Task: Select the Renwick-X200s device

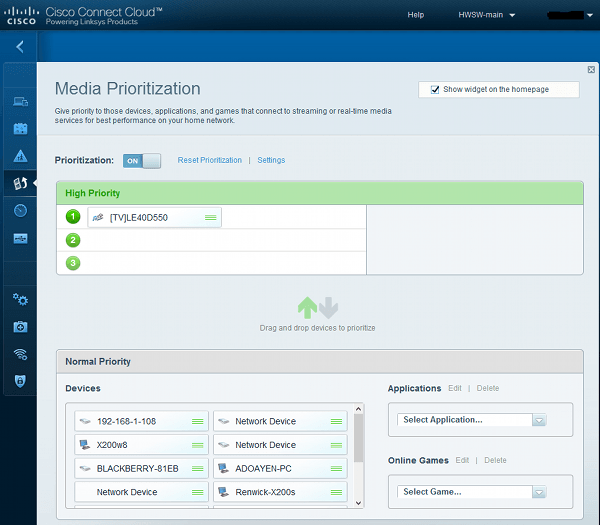Action: pyautogui.click(x=280, y=492)
